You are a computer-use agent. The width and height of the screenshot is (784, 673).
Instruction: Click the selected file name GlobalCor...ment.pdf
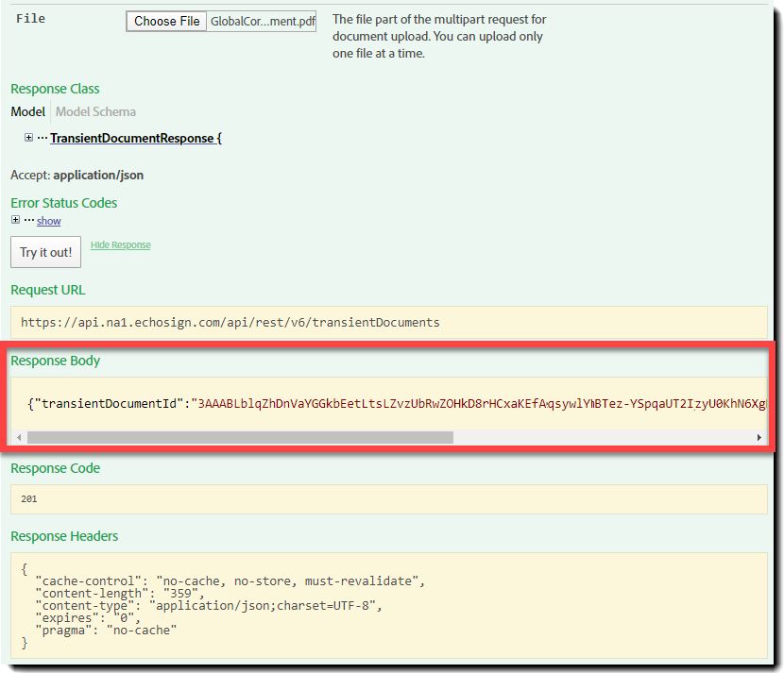tap(263, 22)
